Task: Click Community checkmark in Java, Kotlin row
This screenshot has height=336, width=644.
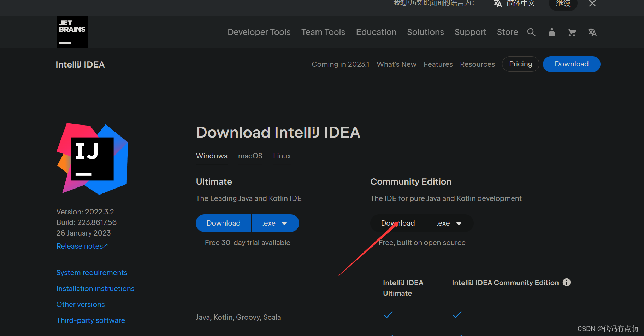Action: (x=457, y=314)
